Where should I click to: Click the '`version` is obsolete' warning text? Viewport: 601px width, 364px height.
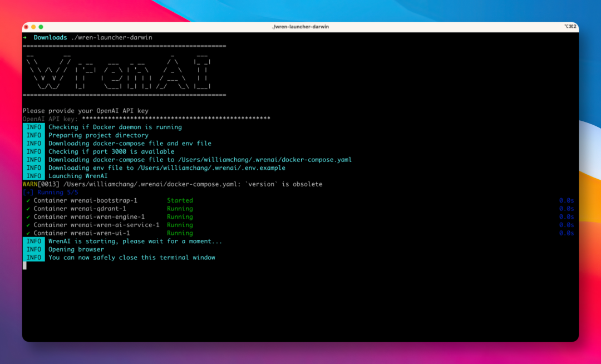pos(284,184)
